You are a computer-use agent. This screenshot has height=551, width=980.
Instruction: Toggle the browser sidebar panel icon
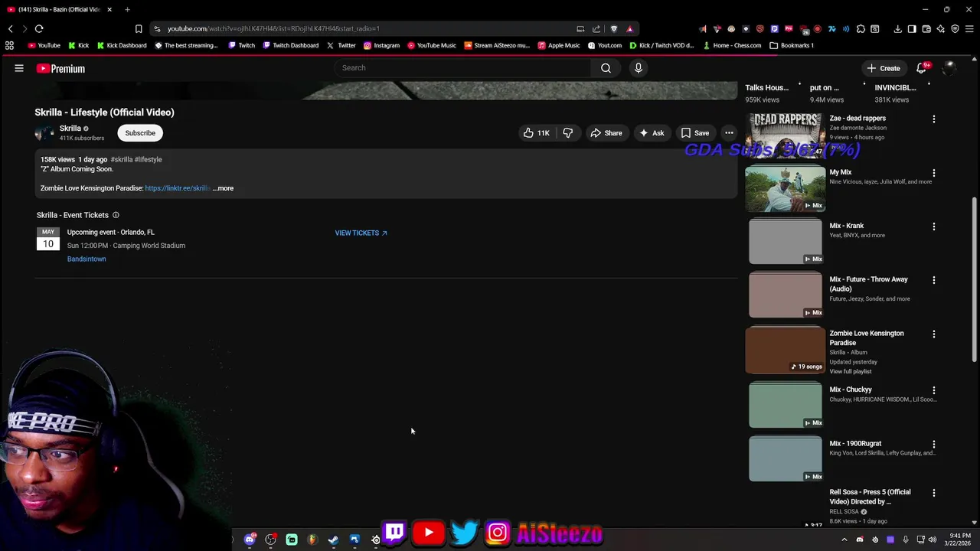(912, 29)
